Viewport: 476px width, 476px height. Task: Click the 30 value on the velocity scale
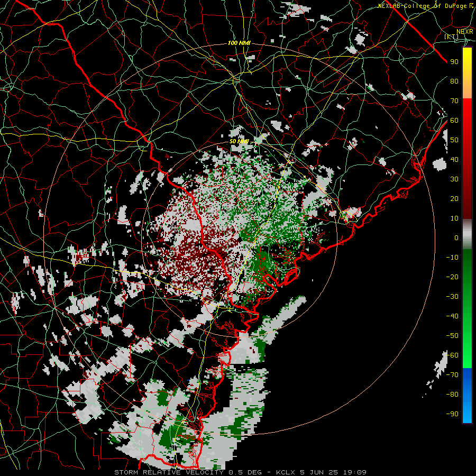coord(454,179)
